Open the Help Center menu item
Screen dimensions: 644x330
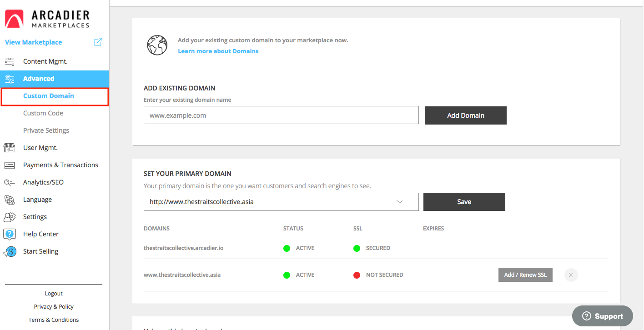[41, 234]
